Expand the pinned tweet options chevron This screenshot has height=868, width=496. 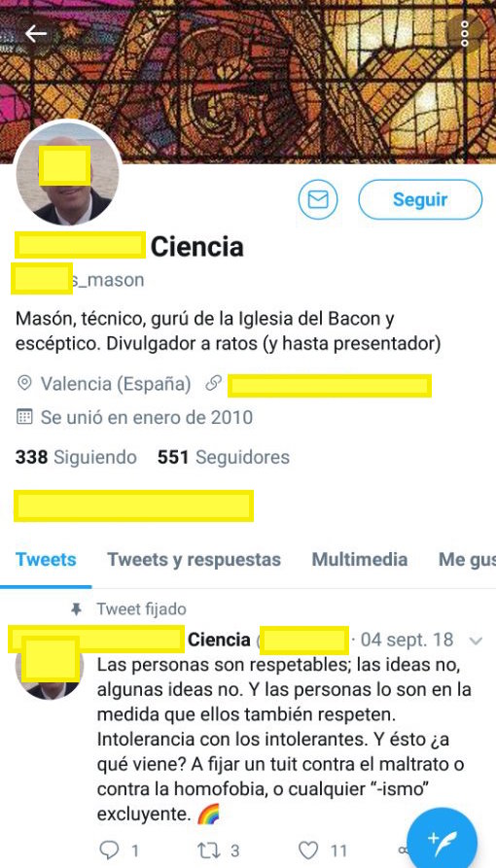click(x=476, y=641)
